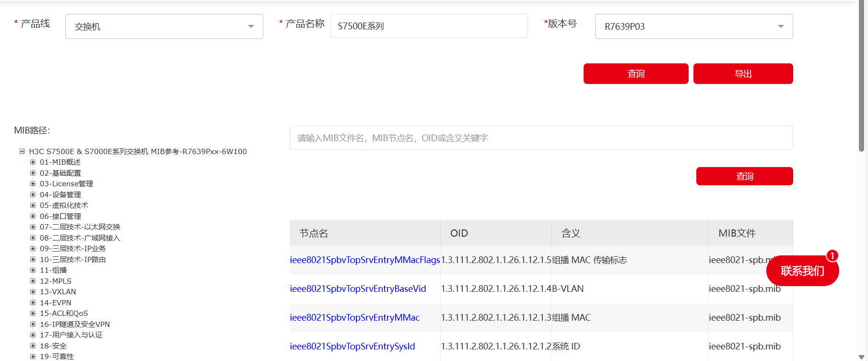Collapse the H3C S7500E & S7000E root node
Viewport: 868px width, 361px height.
click(x=22, y=151)
